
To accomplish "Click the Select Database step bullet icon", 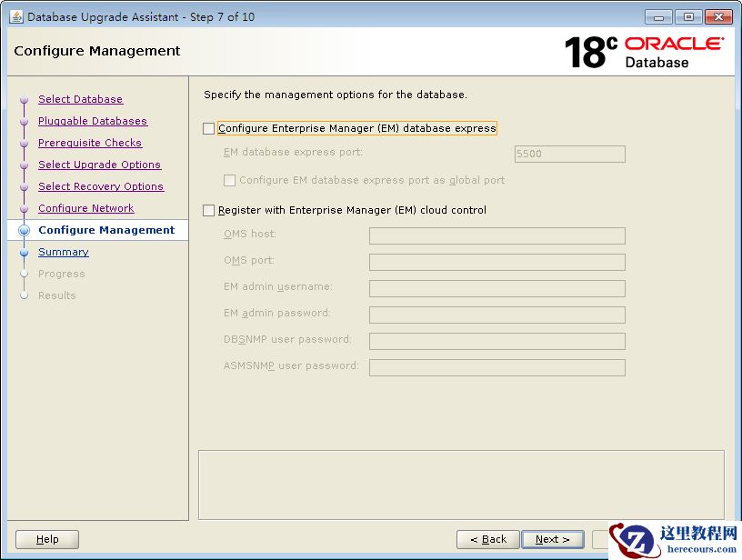I will 25,100.
